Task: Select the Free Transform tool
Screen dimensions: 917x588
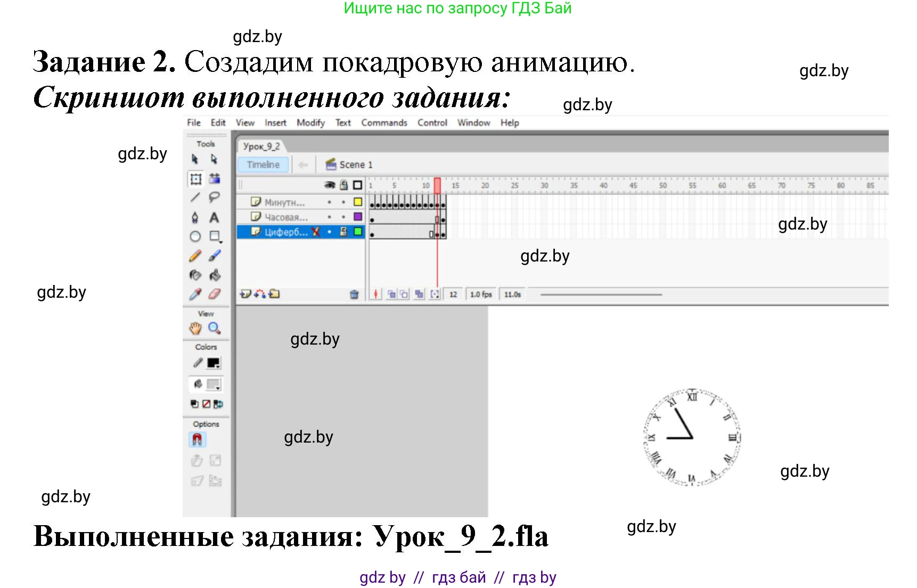Action: point(195,179)
